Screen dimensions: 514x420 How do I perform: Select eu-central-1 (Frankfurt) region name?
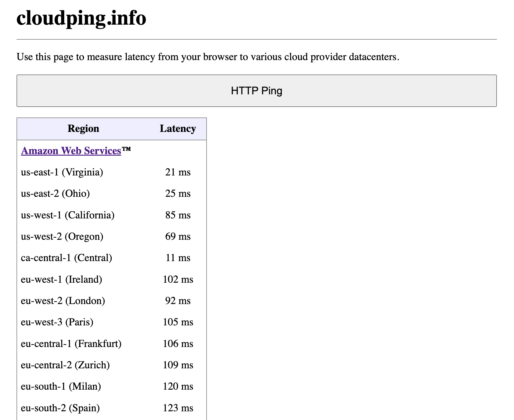[x=71, y=344]
